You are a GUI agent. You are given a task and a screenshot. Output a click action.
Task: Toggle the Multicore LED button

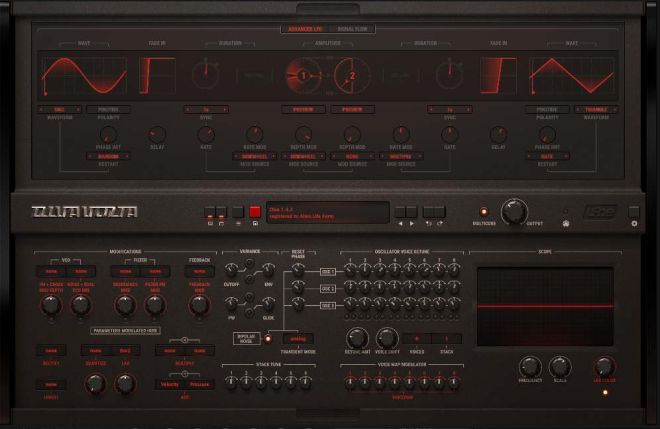point(484,212)
